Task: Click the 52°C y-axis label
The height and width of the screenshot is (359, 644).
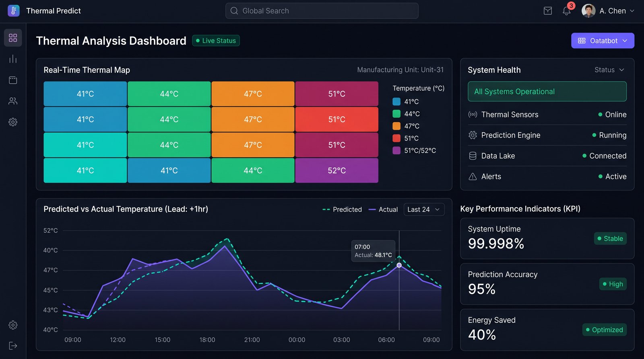Action: (51, 230)
